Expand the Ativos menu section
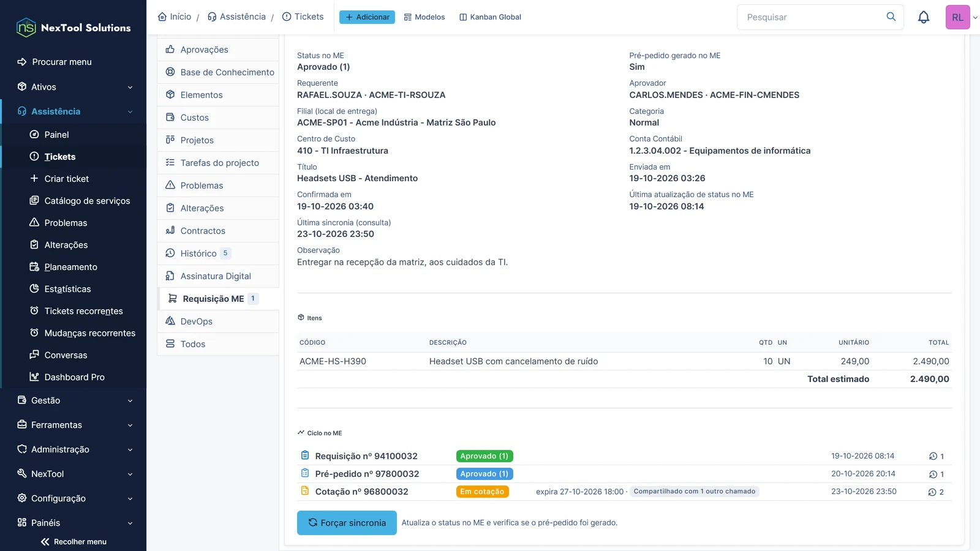Image resolution: width=980 pixels, height=551 pixels. 73,87
